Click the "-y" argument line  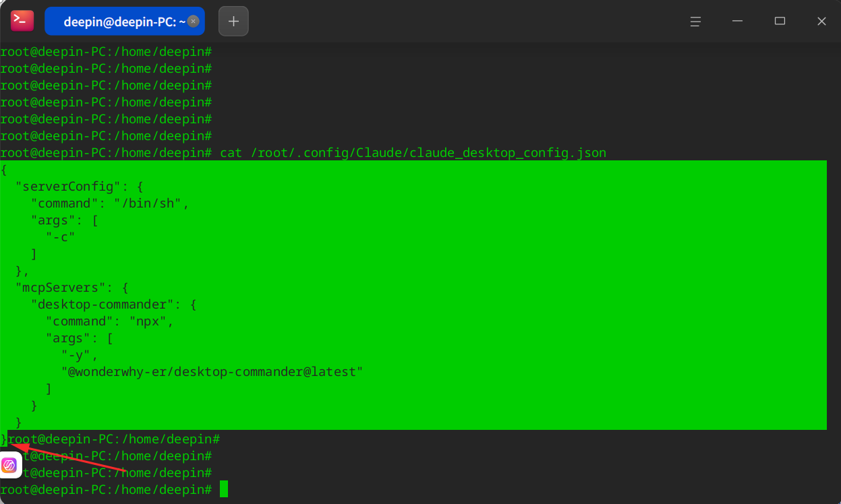pyautogui.click(x=80, y=355)
